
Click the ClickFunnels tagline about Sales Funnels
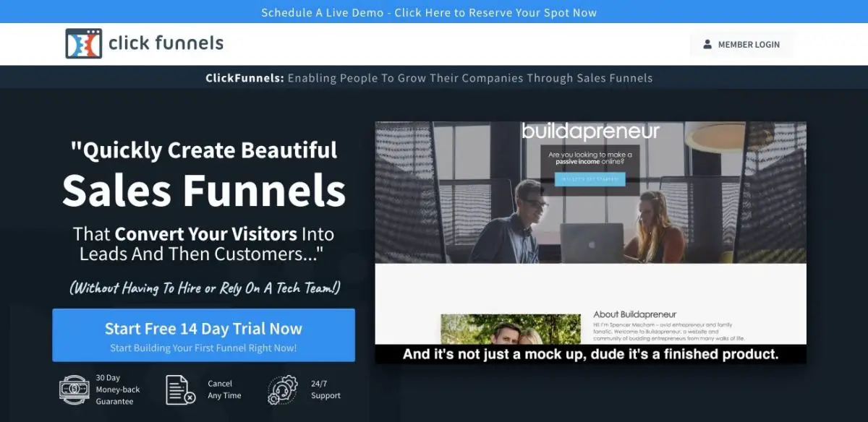(429, 78)
